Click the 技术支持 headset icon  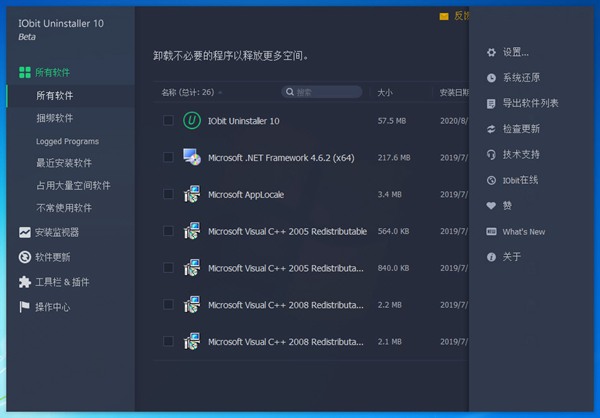[491, 155]
